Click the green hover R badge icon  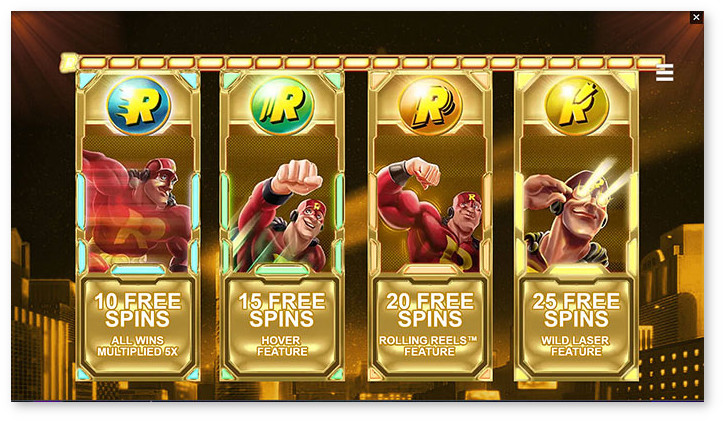click(x=282, y=106)
